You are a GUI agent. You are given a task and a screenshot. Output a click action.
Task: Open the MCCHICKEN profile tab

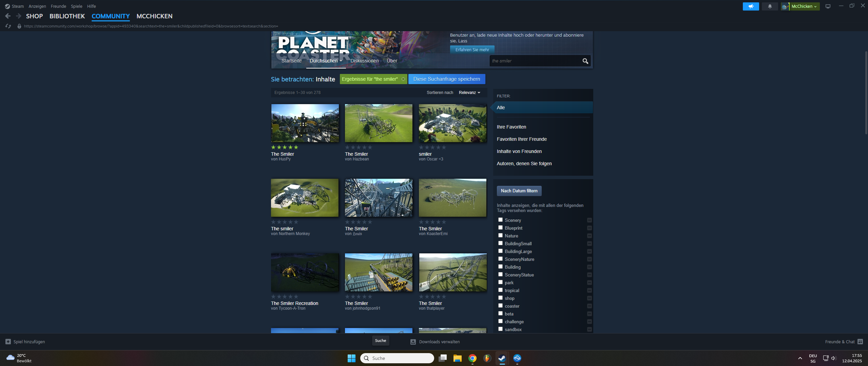154,16
